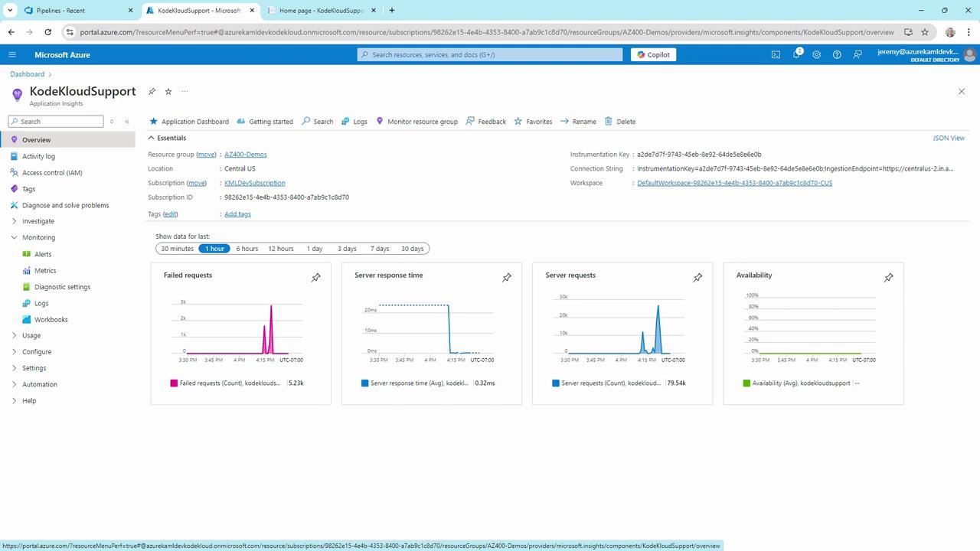This screenshot has width=980, height=551.
Task: Select the 1 day time range
Action: [315, 249]
